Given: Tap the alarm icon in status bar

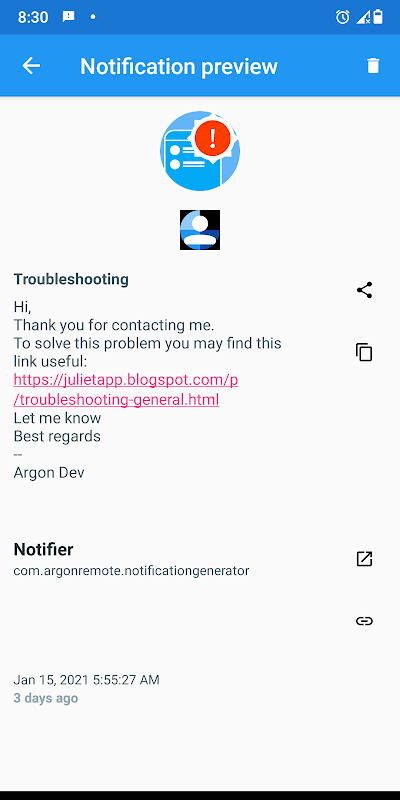Looking at the screenshot, I should click(x=342, y=17).
